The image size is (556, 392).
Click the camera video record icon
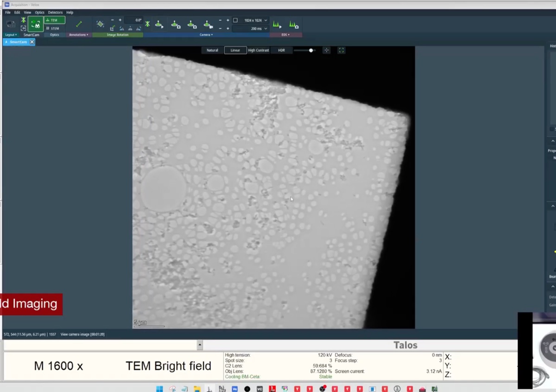point(208,24)
